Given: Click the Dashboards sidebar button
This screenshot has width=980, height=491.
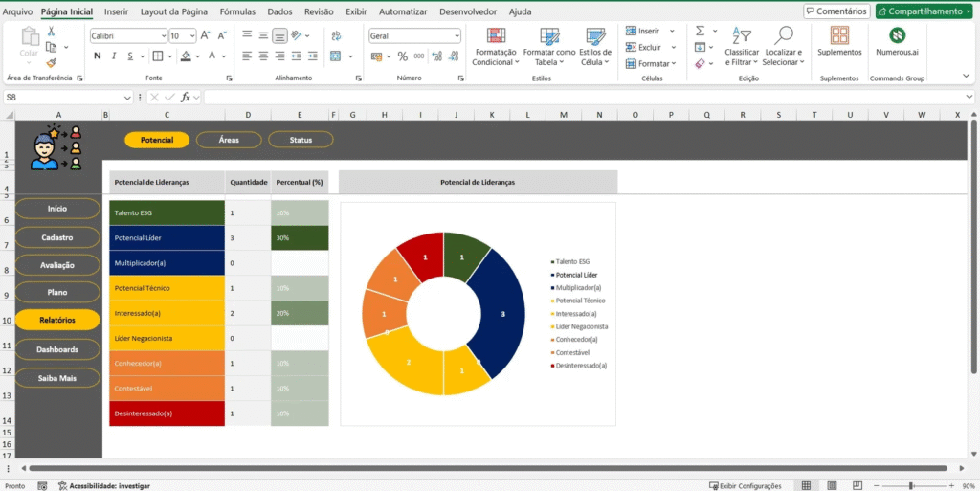Looking at the screenshot, I should [57, 349].
